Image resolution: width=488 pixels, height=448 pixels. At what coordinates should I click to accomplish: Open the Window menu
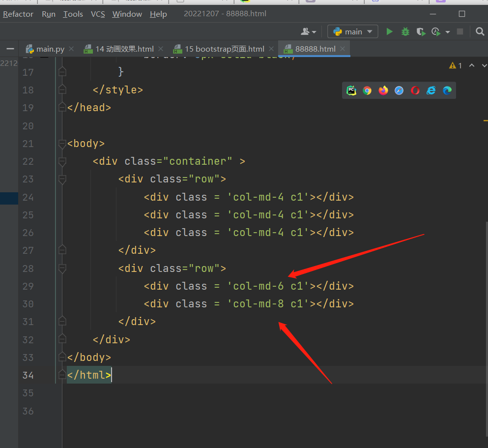pos(127,14)
